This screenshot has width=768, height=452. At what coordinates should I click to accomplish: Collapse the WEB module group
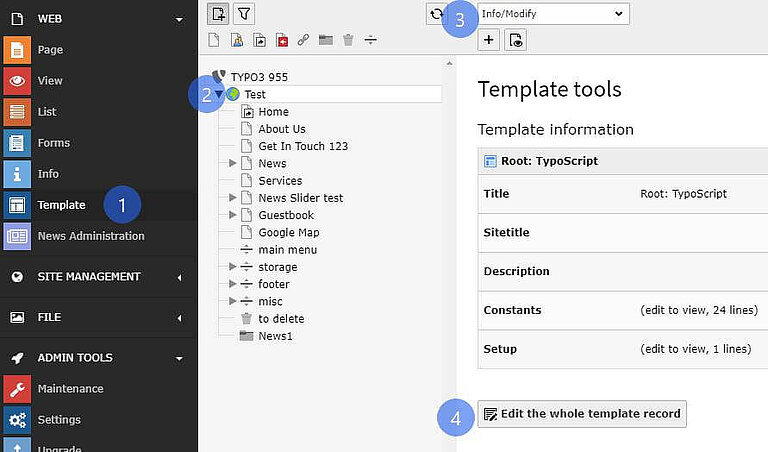pos(178,19)
